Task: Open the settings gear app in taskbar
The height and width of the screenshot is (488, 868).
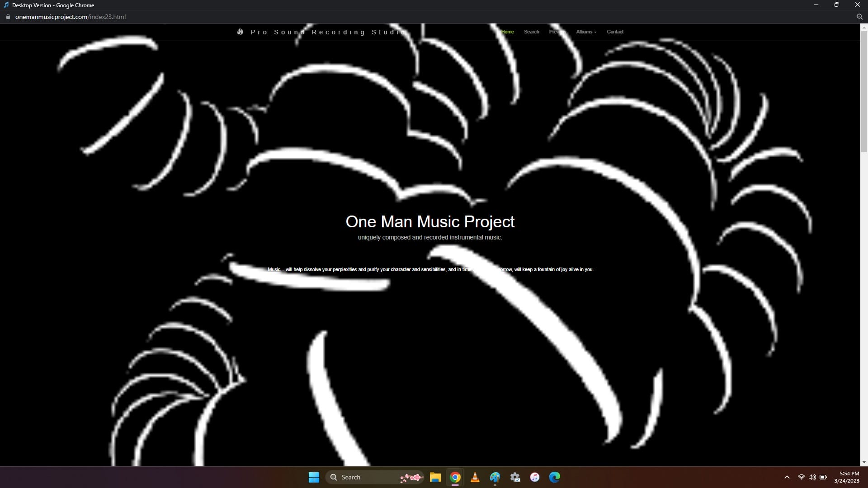Action: tap(515, 477)
